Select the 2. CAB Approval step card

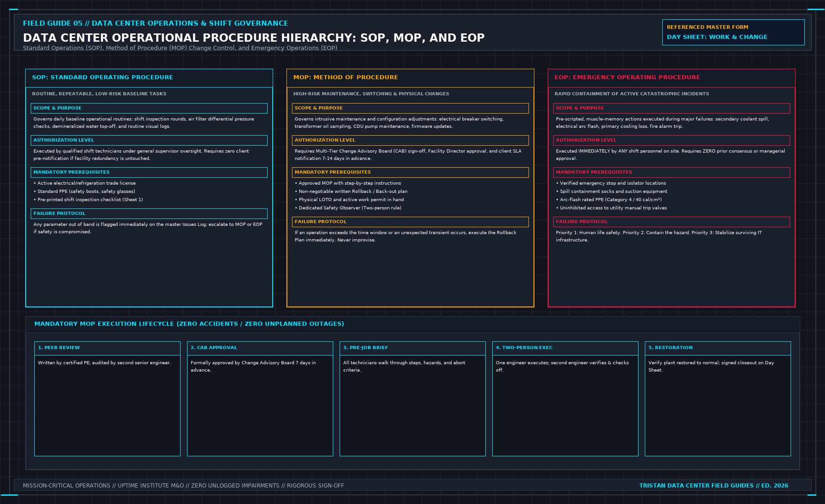tap(260, 399)
